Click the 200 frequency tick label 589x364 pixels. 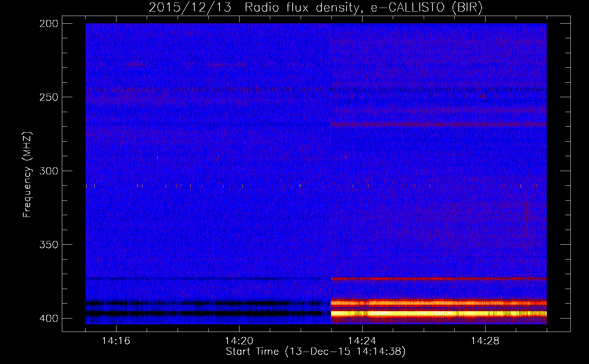click(x=48, y=24)
